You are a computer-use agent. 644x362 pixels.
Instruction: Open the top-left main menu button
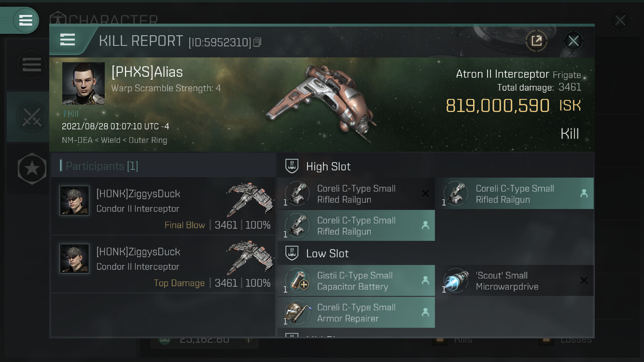click(25, 20)
